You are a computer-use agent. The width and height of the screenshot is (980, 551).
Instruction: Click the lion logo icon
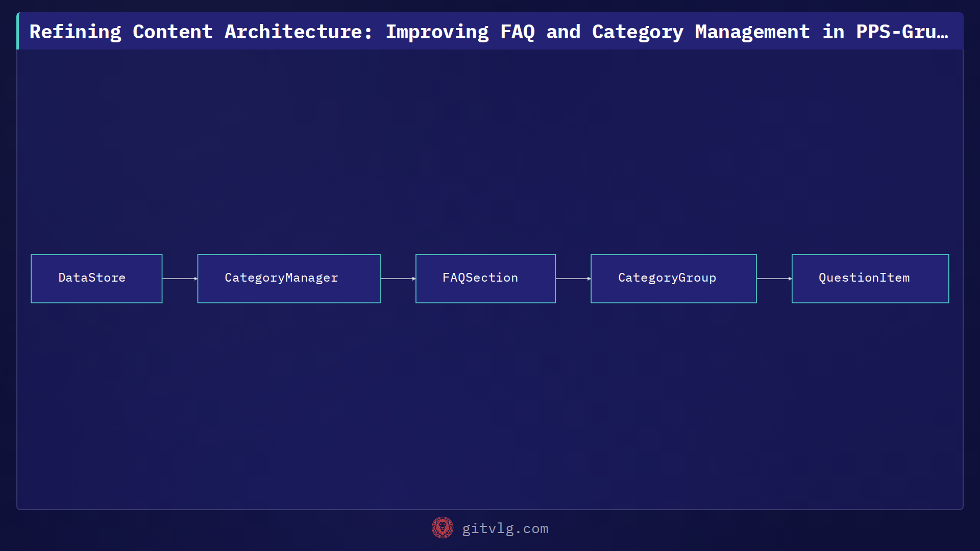tap(443, 528)
